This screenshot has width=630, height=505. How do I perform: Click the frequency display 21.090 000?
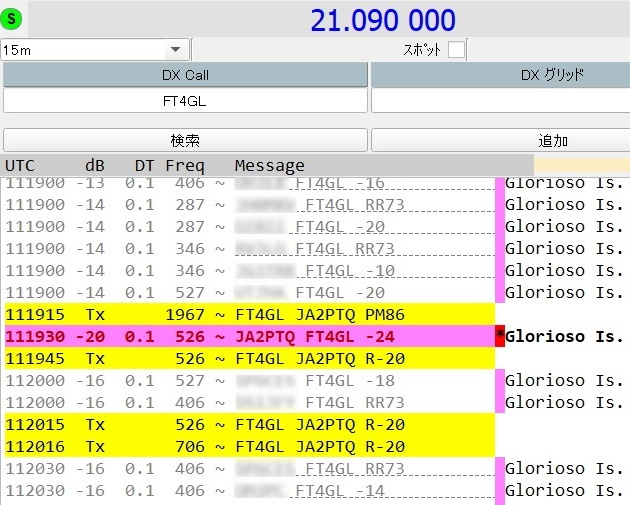(383, 20)
